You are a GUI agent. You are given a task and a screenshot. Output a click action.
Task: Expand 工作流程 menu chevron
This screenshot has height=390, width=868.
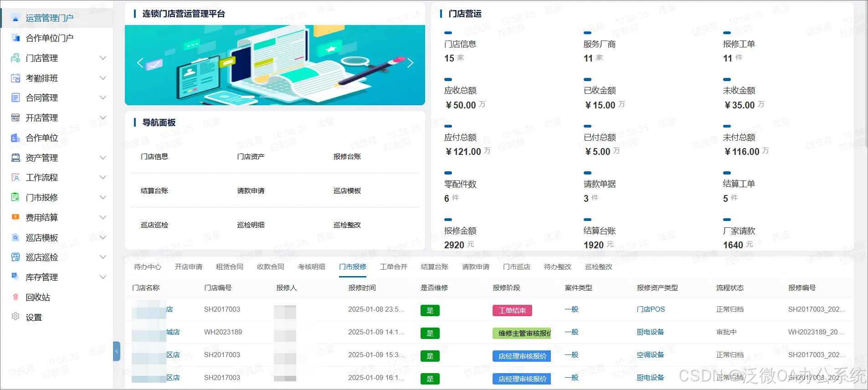point(103,177)
